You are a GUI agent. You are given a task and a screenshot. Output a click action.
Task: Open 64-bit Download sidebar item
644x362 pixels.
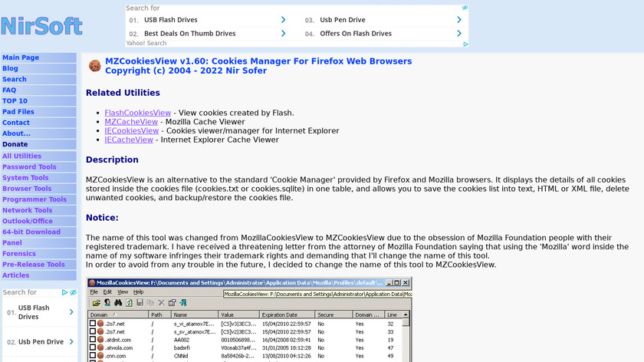point(38,232)
